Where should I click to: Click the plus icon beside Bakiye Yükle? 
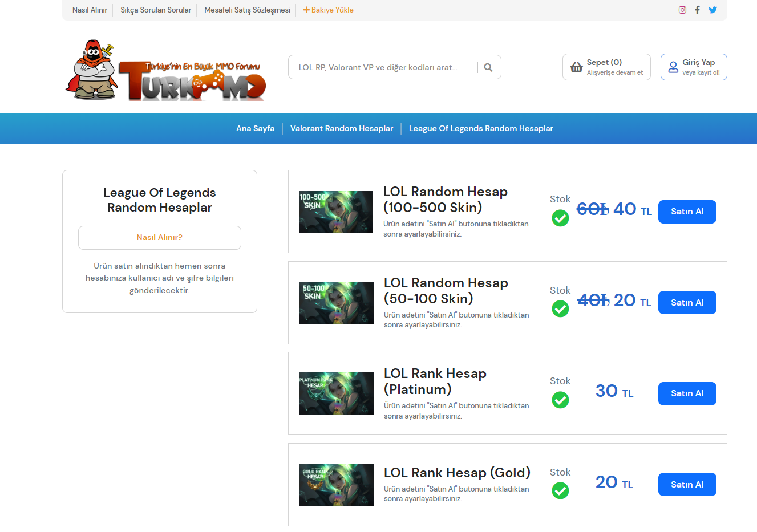coord(306,10)
